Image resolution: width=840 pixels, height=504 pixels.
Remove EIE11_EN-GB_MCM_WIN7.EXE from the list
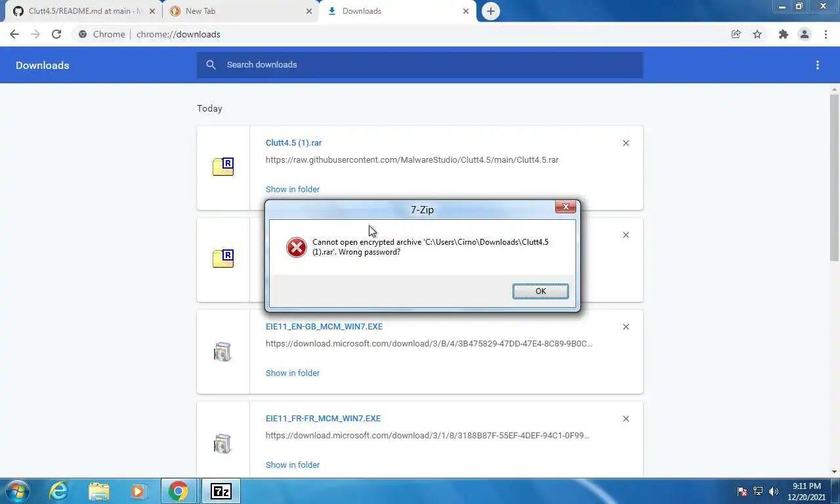pyautogui.click(x=626, y=327)
